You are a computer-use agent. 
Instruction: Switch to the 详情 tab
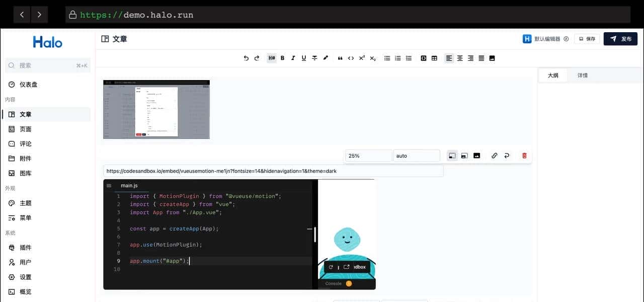pos(583,75)
